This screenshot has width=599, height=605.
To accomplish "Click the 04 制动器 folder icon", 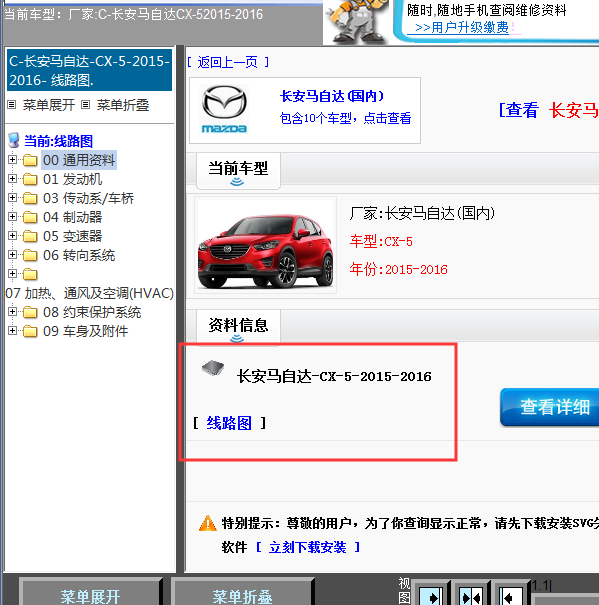I will (x=30, y=217).
